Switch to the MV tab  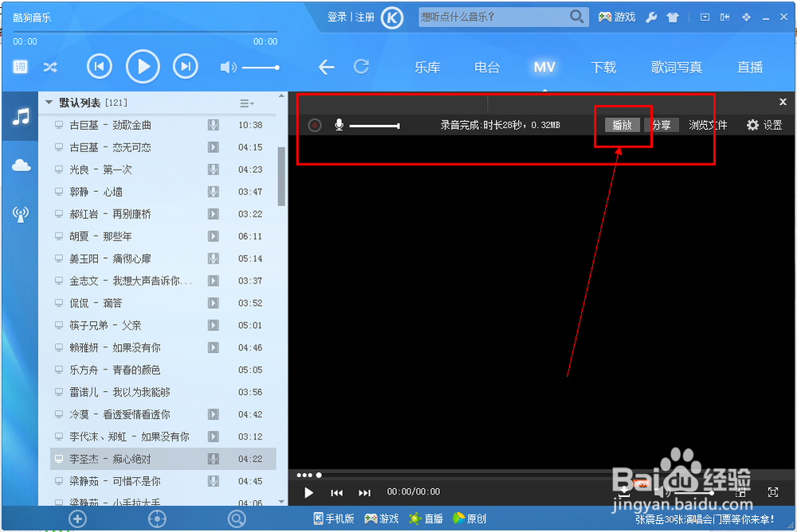[544, 67]
